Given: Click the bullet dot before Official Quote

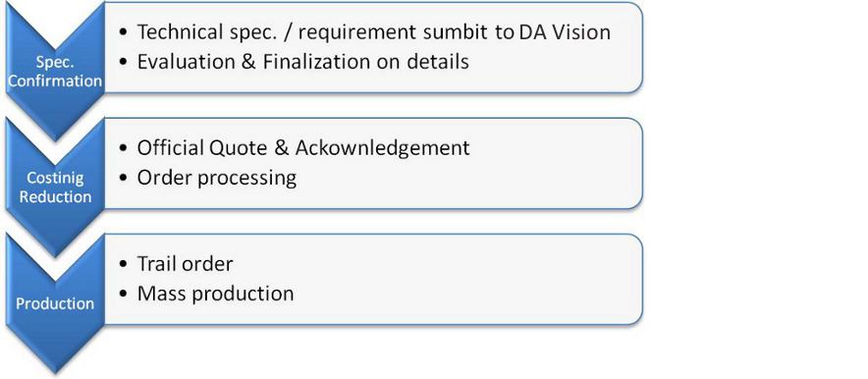Looking at the screenshot, I should click(123, 149).
